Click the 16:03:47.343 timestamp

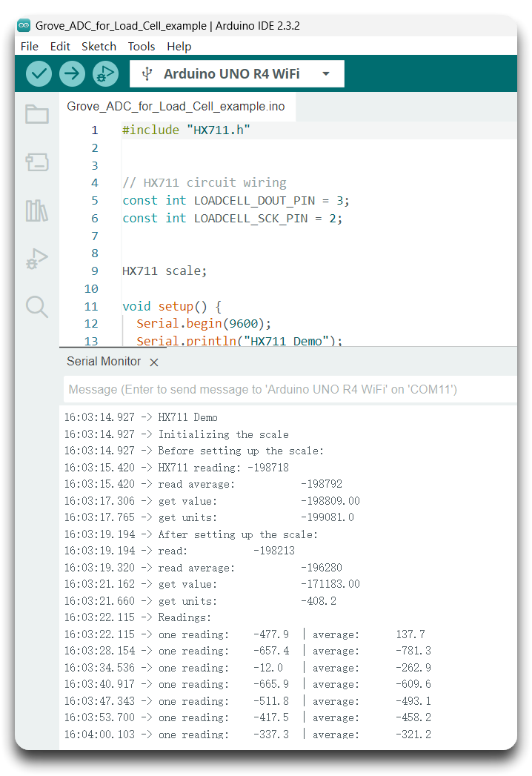[x=99, y=701]
